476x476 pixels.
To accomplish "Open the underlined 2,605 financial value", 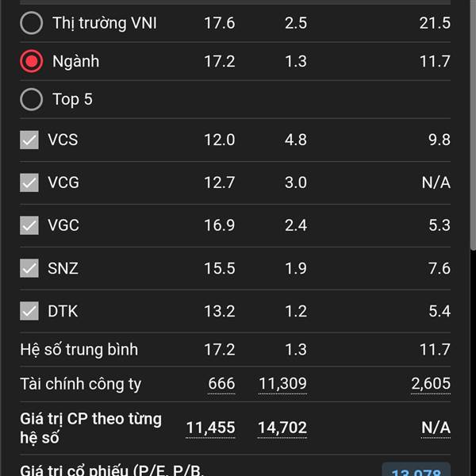I will tap(431, 384).
